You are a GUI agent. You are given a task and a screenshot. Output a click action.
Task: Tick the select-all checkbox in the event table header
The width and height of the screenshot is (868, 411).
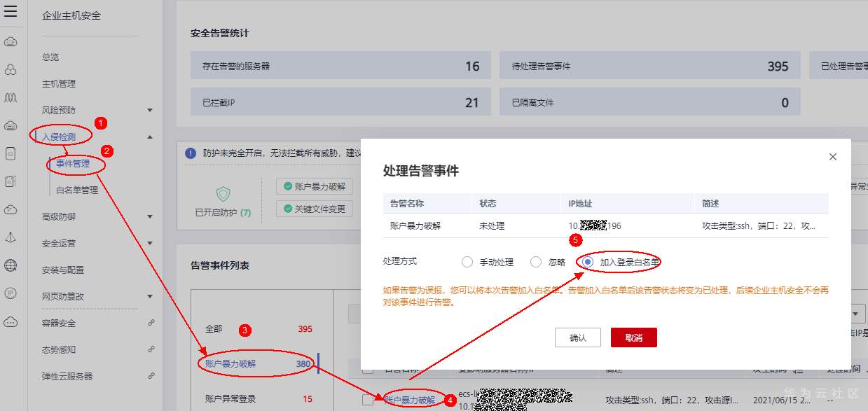[368, 370]
